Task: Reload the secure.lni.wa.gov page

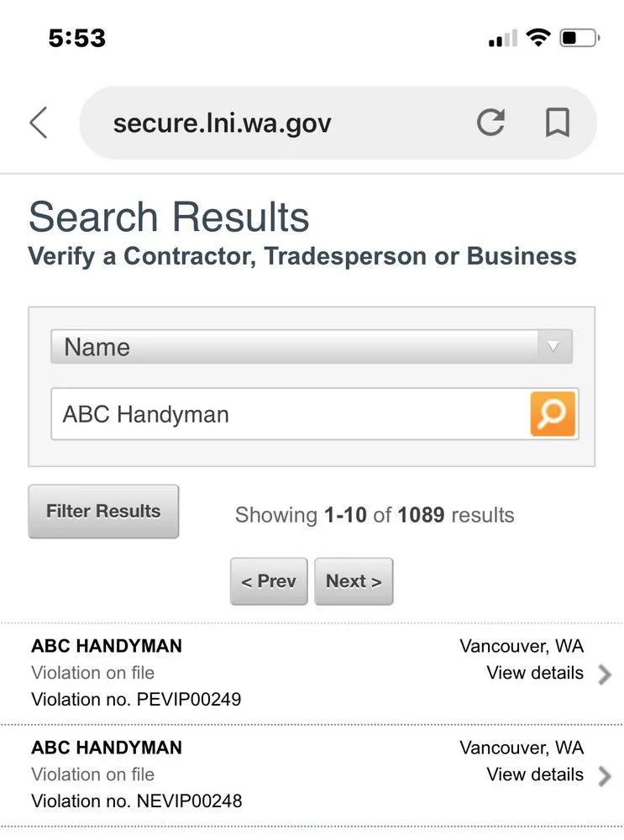Action: click(491, 122)
